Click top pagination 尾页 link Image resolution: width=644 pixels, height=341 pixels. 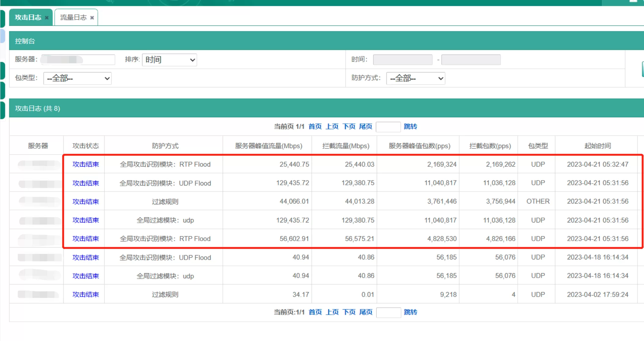pyautogui.click(x=366, y=127)
